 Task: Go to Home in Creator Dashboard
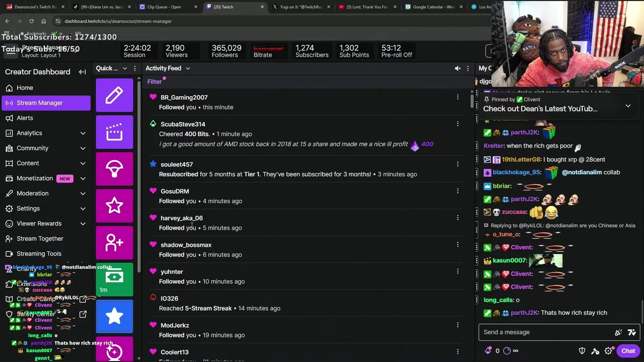click(x=46, y=87)
